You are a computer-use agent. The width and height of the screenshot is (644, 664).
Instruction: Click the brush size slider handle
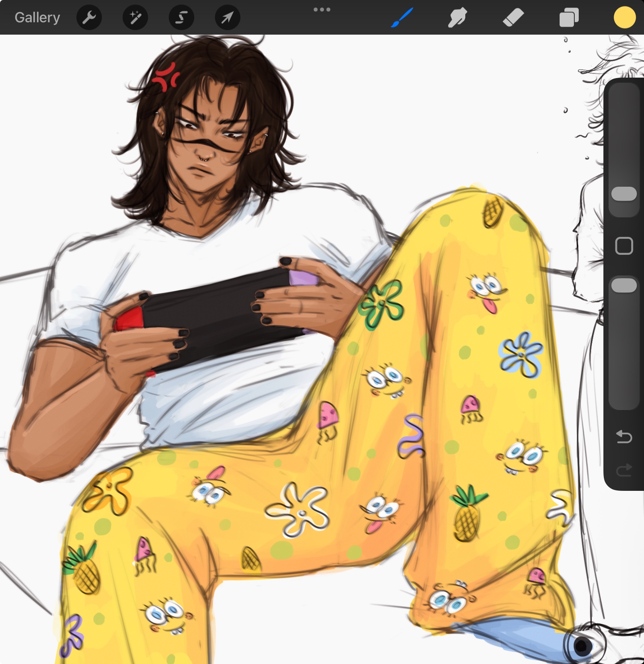(x=624, y=194)
